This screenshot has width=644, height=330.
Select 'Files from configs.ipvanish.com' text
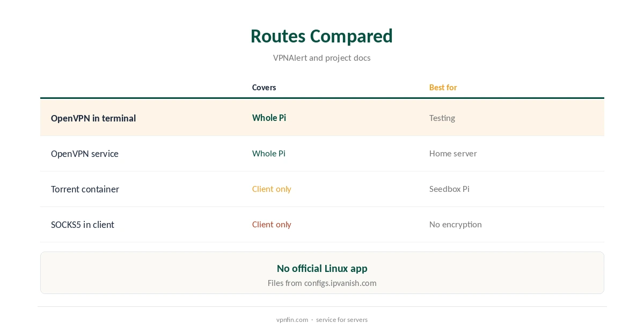click(322, 283)
